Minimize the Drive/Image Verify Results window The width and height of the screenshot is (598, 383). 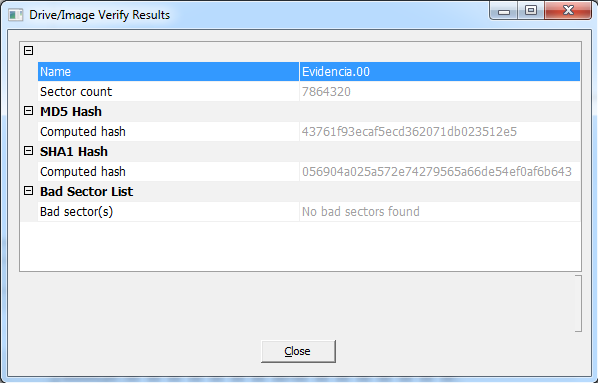pyautogui.click(x=504, y=11)
